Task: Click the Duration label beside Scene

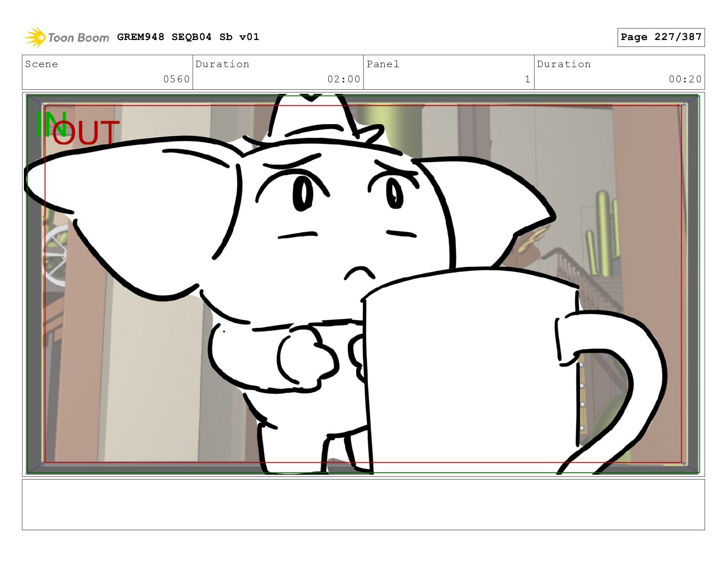Action: coord(222,64)
